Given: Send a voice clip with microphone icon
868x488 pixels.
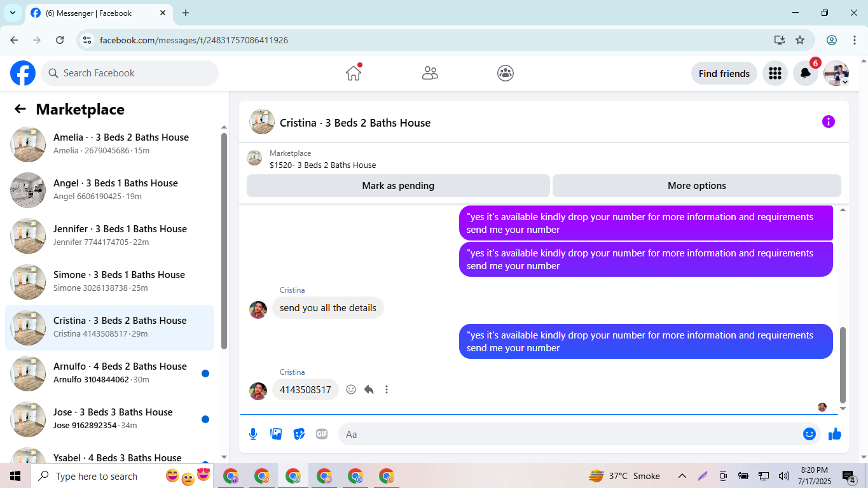Looking at the screenshot, I should click(x=253, y=434).
